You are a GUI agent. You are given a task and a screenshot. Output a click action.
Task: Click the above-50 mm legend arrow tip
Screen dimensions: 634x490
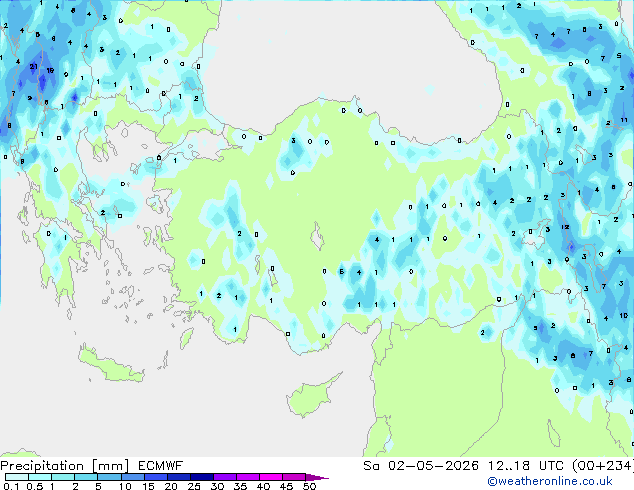point(317,477)
